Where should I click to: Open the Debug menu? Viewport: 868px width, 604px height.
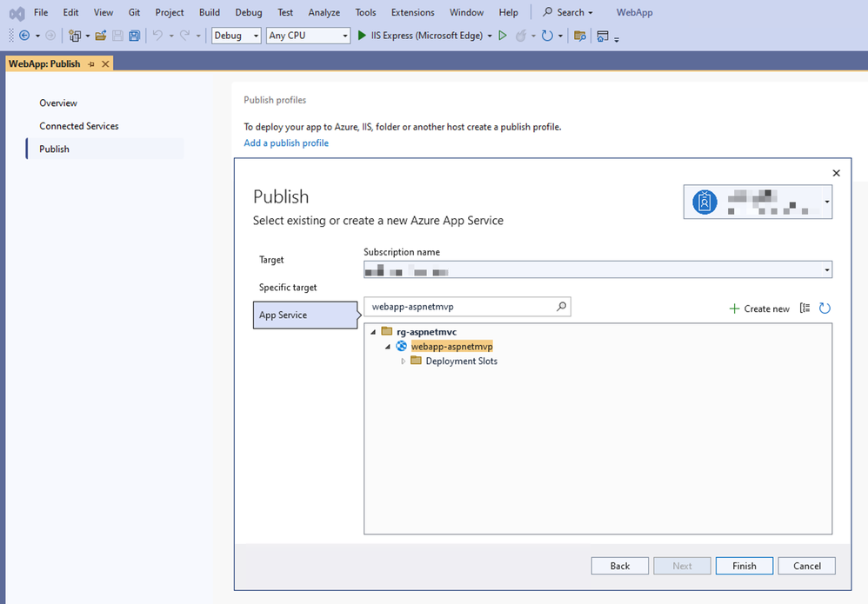pos(249,12)
